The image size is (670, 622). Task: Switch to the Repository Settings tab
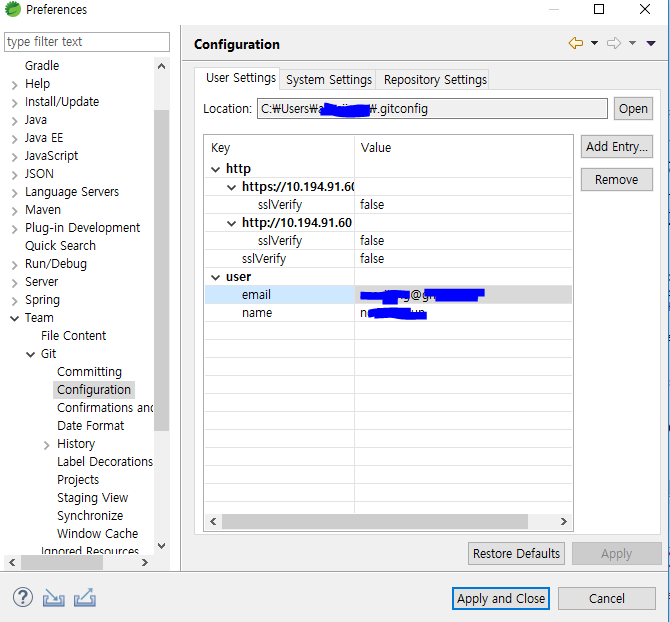435,80
